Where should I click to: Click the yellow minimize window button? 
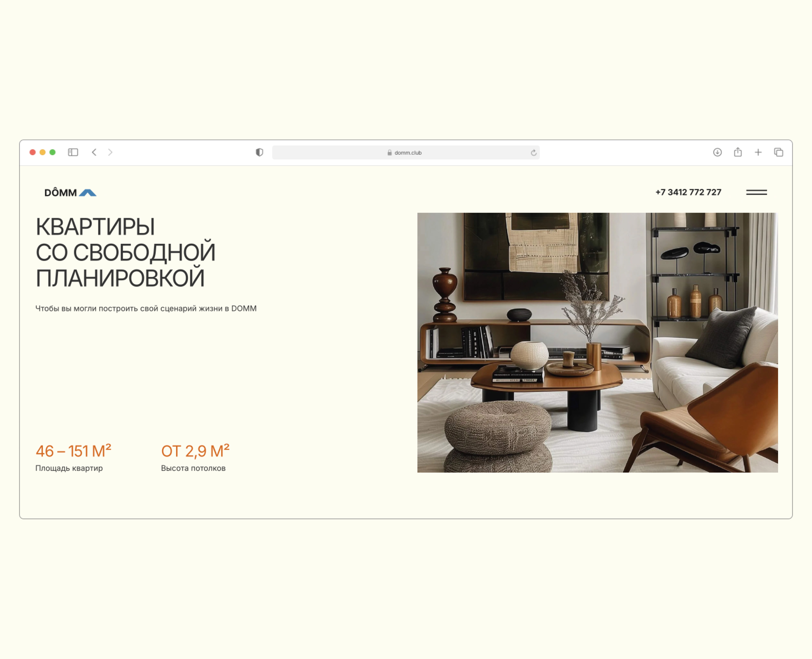point(43,152)
